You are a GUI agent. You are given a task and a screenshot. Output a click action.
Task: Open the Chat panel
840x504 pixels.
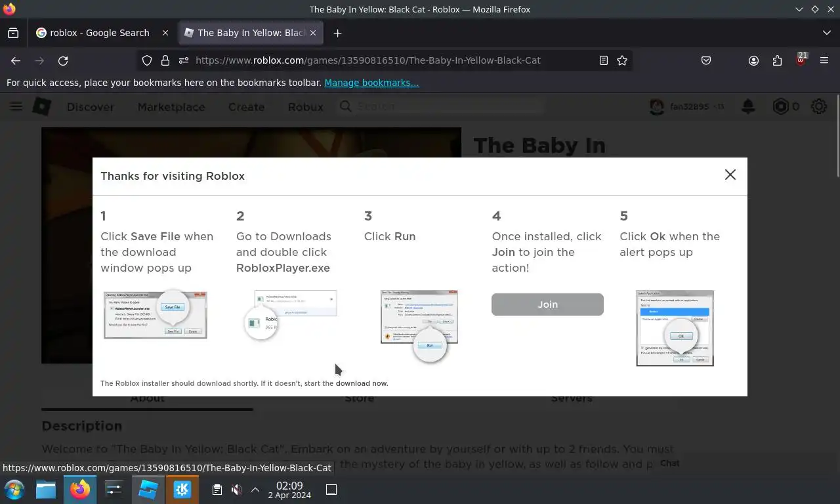[669, 463]
